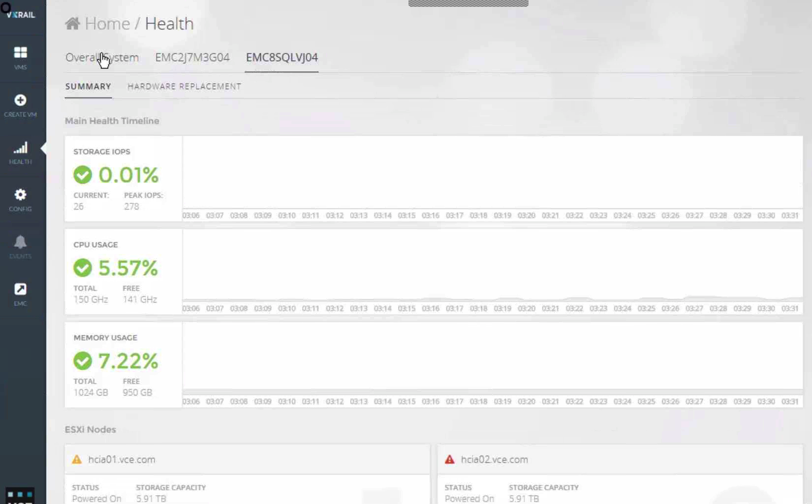The image size is (812, 504).
Task: Click the VxRail logo
Action: pyautogui.click(x=21, y=14)
